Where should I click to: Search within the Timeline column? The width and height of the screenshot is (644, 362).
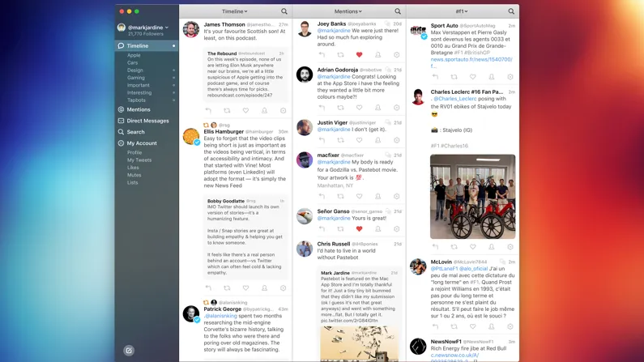point(284,11)
